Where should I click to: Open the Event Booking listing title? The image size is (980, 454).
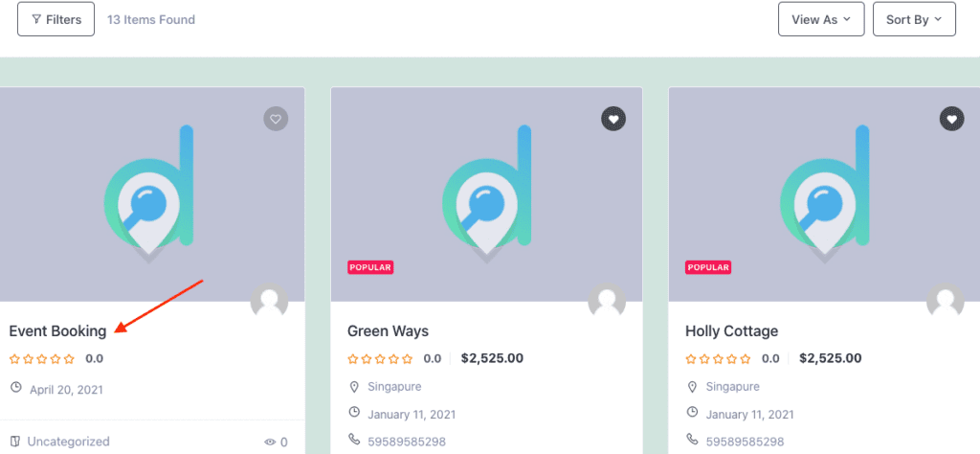(57, 330)
